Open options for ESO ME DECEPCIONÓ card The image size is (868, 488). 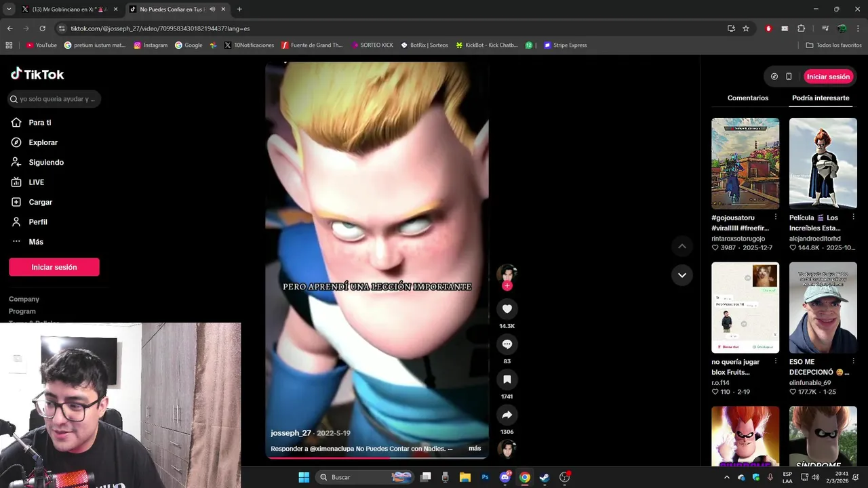(853, 361)
